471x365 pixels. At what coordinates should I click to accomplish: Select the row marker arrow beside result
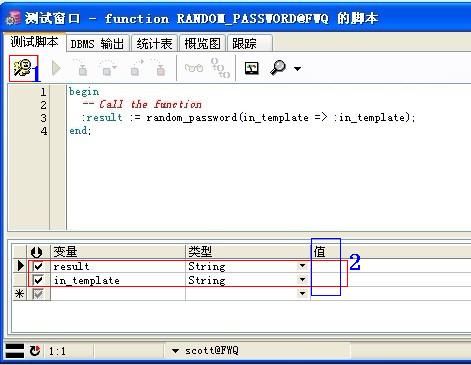pyautogui.click(x=20, y=266)
